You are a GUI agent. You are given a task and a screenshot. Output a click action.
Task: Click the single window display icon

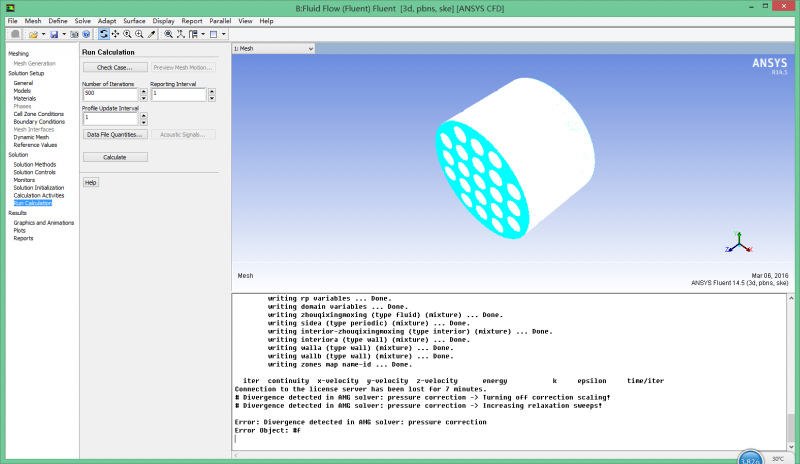coord(214,34)
